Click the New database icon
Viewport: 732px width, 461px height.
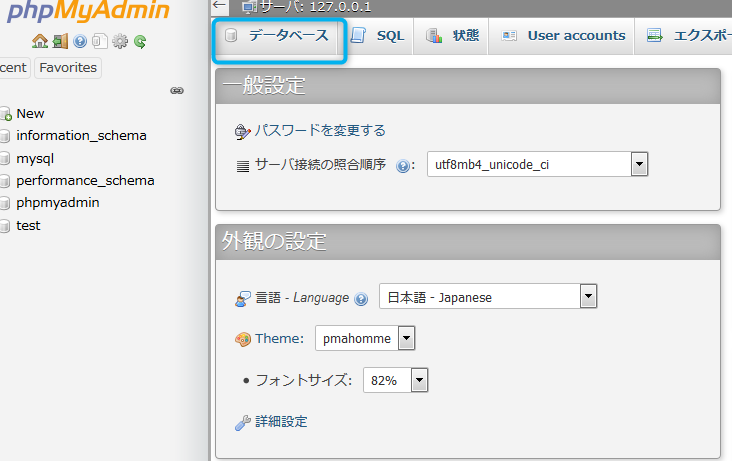click(6, 113)
